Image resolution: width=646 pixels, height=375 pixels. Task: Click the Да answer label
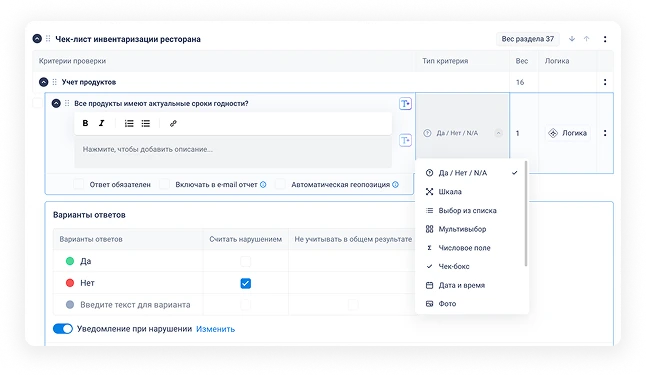86,261
